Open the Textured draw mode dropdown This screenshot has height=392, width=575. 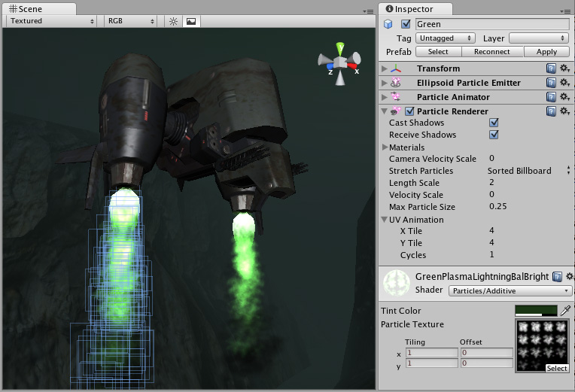[52, 21]
